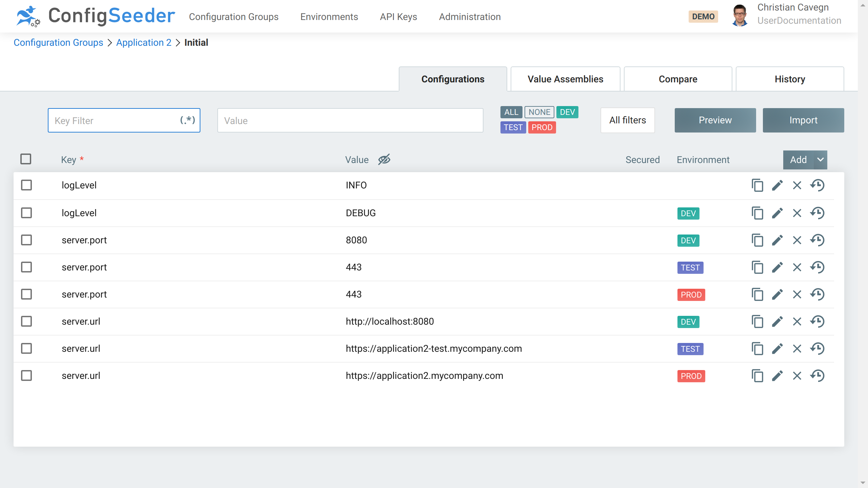Open history of the server.port PROD entry
Viewport: 868px width, 488px height.
point(817,294)
